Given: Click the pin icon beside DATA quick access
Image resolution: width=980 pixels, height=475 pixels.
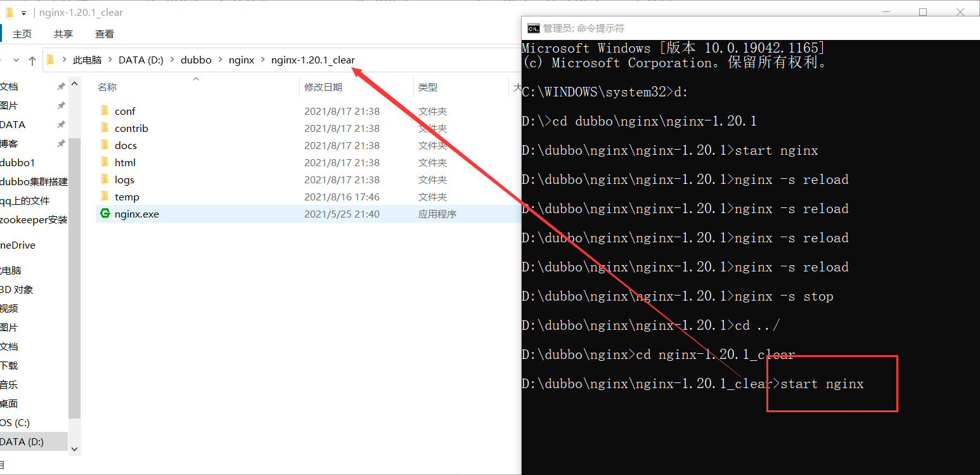Looking at the screenshot, I should click(61, 124).
